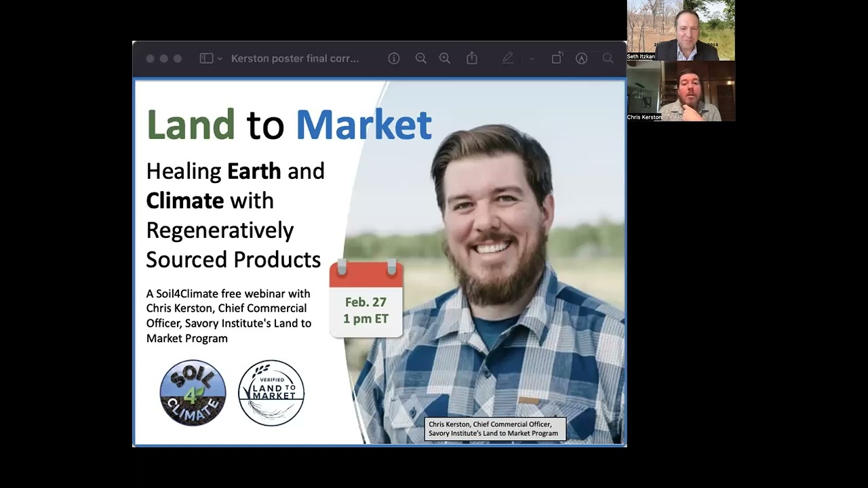Click the Chris Kerston caption box on photo
The height and width of the screenshot is (488, 868).
495,429
